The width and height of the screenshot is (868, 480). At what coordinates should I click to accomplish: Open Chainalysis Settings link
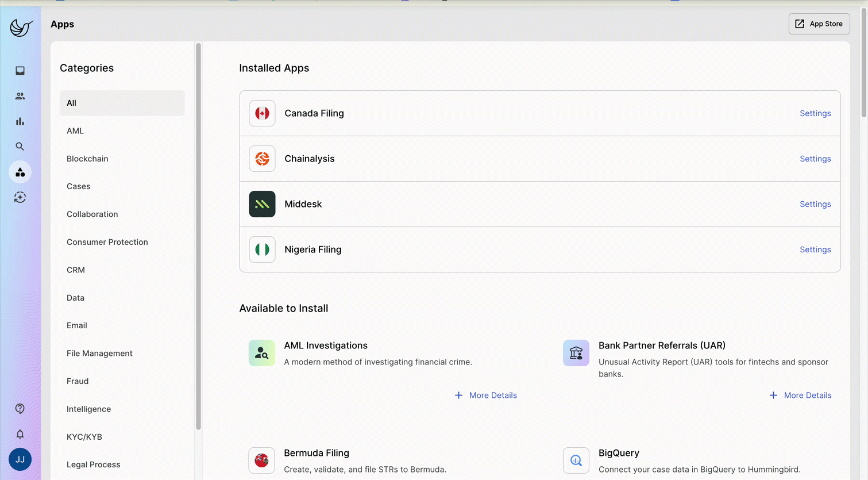point(815,159)
